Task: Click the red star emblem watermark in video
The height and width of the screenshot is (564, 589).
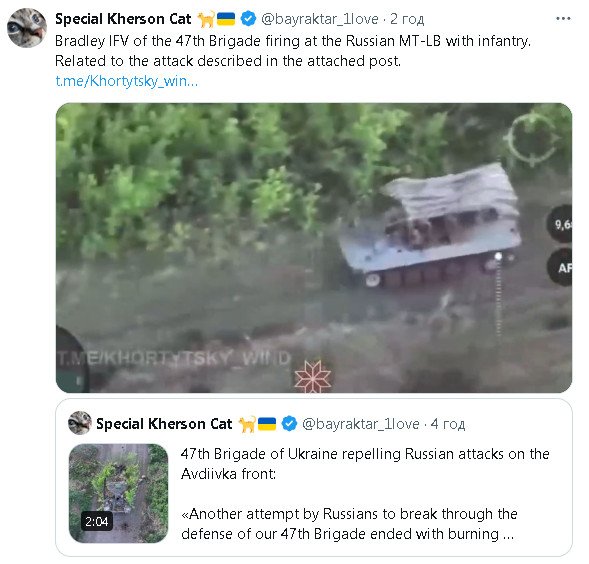Action: click(313, 377)
